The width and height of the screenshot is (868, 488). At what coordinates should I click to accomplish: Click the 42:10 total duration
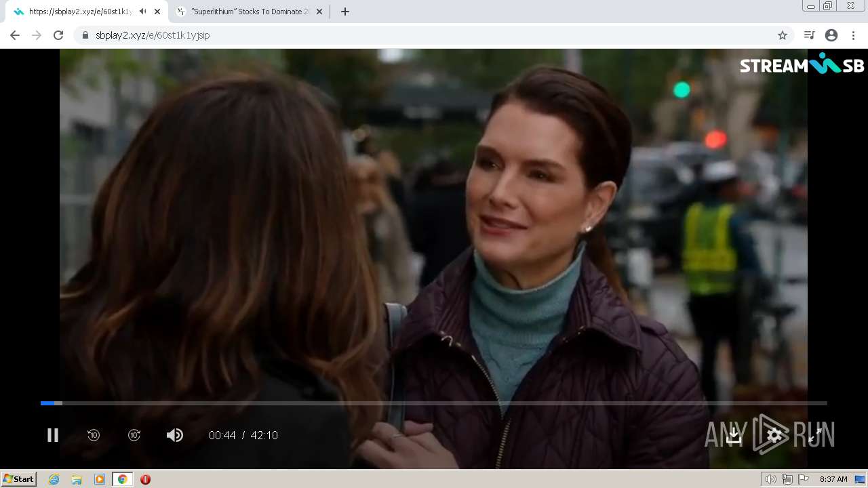tap(264, 435)
